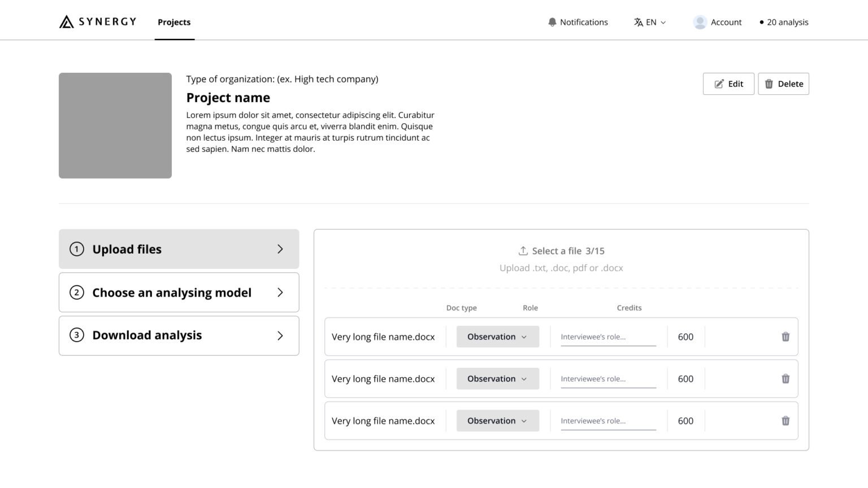
Task: Click the SYNERGY logo
Action: coord(97,21)
